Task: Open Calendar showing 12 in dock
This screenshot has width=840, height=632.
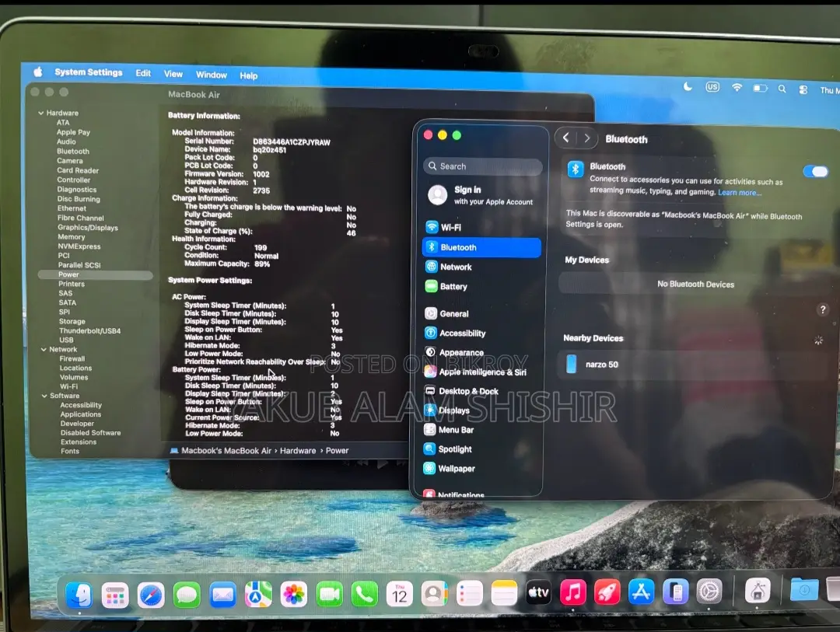Action: click(400, 594)
